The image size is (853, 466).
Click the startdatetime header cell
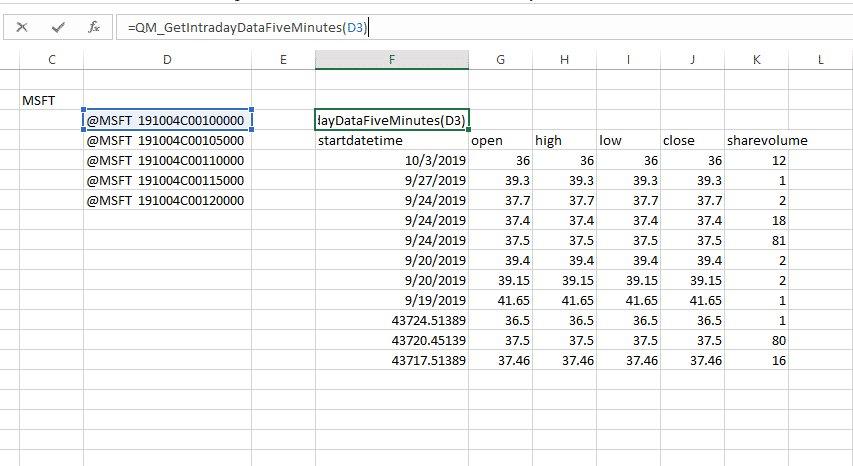pyautogui.click(x=391, y=141)
